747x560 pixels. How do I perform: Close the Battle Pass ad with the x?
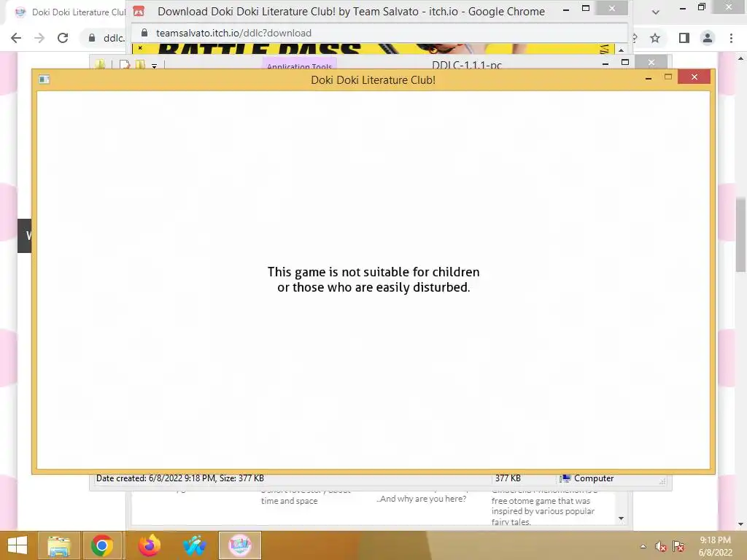141,47
